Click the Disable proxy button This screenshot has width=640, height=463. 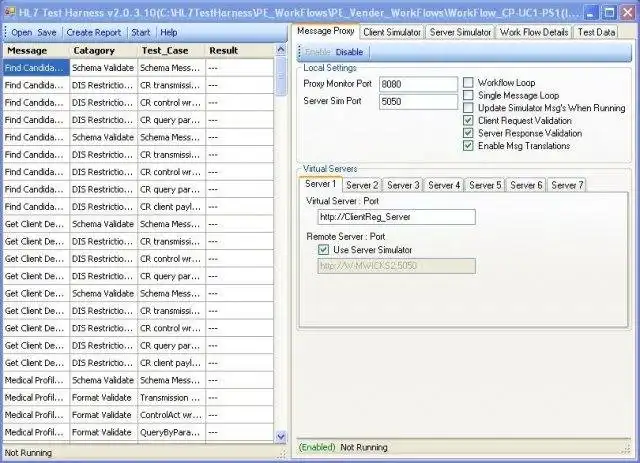pos(349,52)
